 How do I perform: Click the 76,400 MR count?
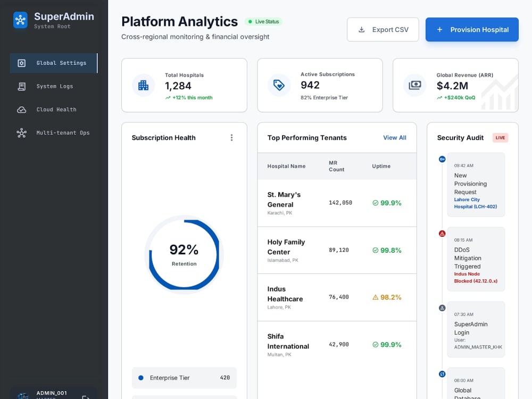click(338, 297)
